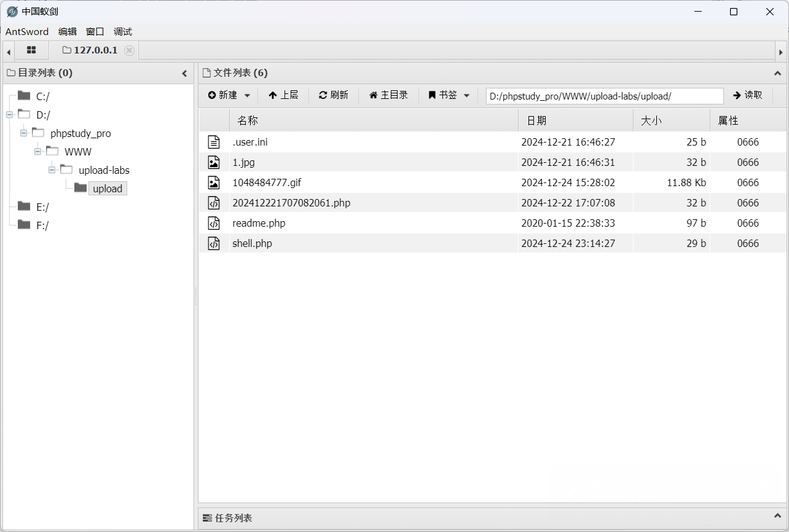789x532 pixels.
Task: Maximize the AntSword window
Action: (x=734, y=12)
